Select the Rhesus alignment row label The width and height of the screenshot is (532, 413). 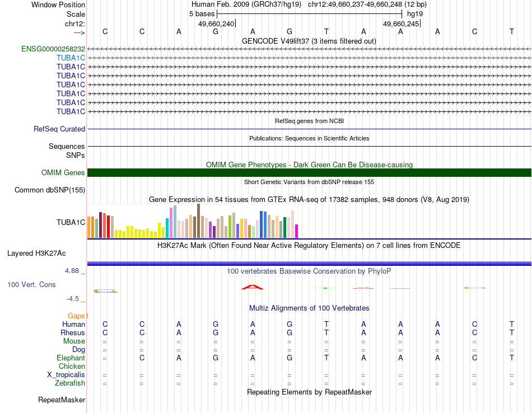click(73, 332)
